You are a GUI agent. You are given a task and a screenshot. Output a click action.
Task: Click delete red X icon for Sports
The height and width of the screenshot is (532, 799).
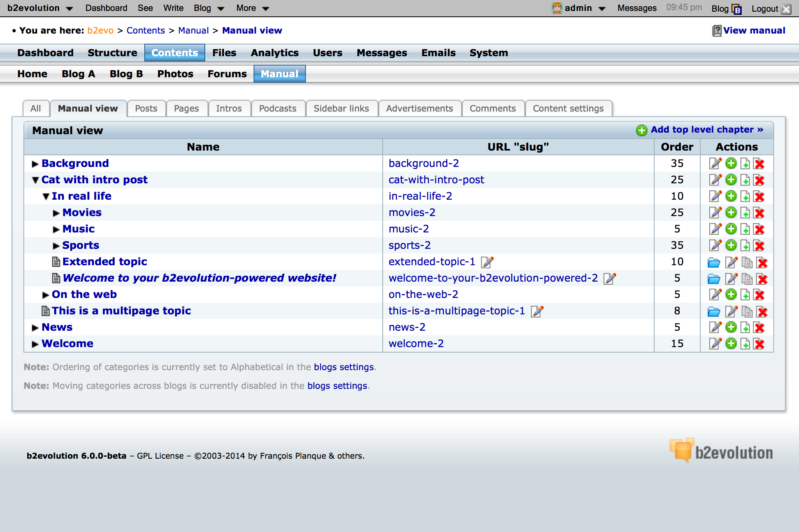click(x=759, y=245)
